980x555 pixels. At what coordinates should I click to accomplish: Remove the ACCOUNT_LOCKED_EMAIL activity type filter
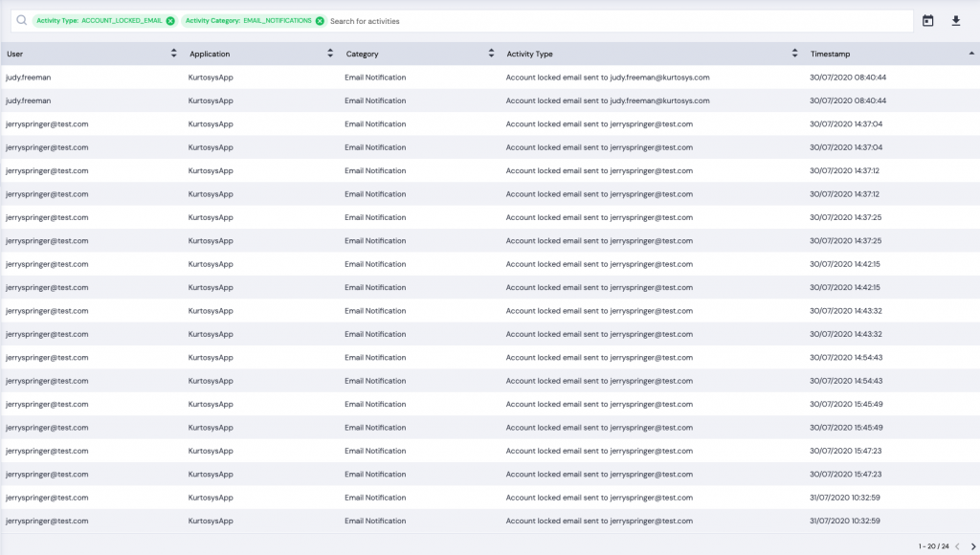(x=170, y=21)
